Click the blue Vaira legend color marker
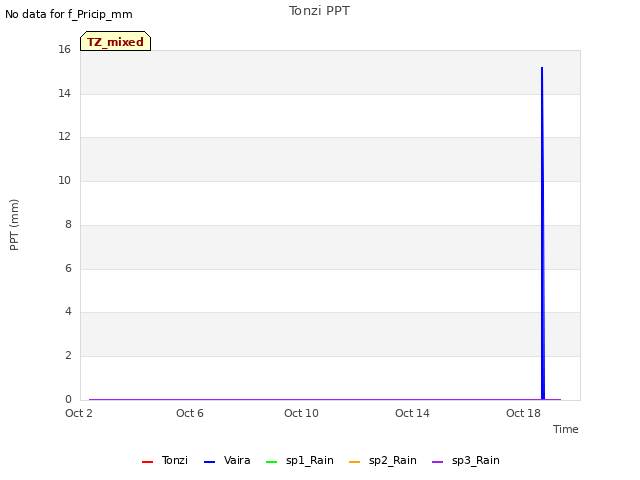The width and height of the screenshot is (640, 480). (209, 462)
